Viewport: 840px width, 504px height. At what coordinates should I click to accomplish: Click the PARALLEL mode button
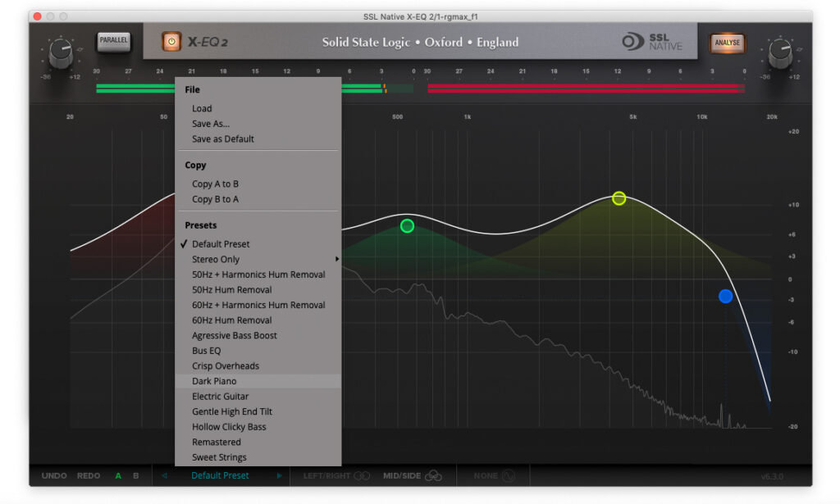click(113, 41)
